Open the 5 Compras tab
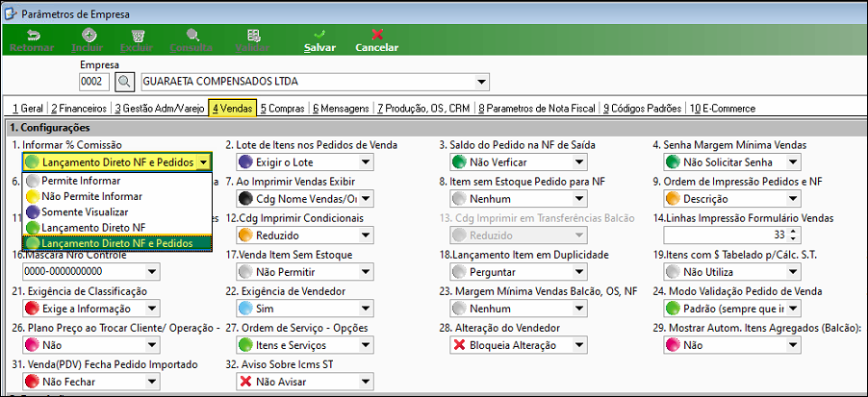The image size is (868, 397). tap(282, 109)
